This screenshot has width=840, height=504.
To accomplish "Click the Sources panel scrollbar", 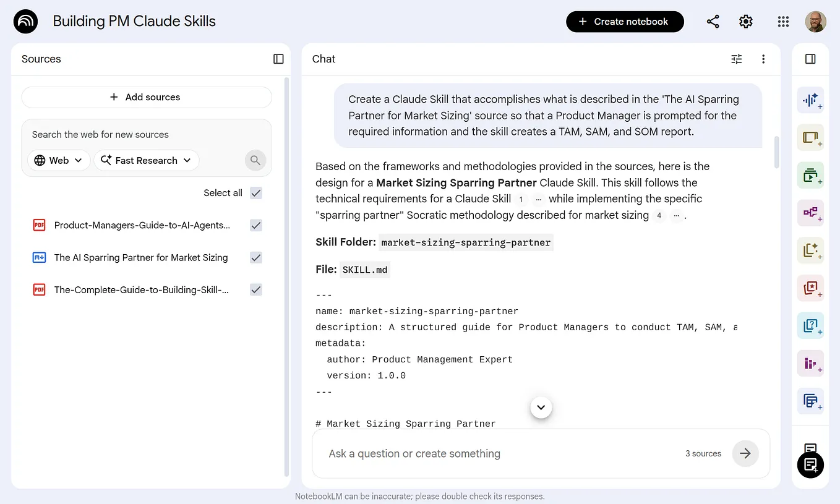I will coord(286,276).
